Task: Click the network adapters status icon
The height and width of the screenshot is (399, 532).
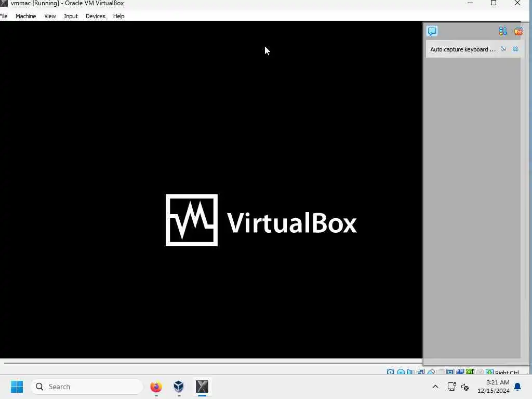Action: click(421, 372)
